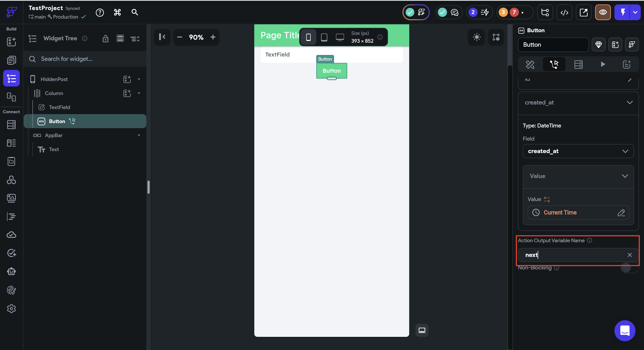
Task: Click the project search magnifier icon
Action: click(x=135, y=12)
